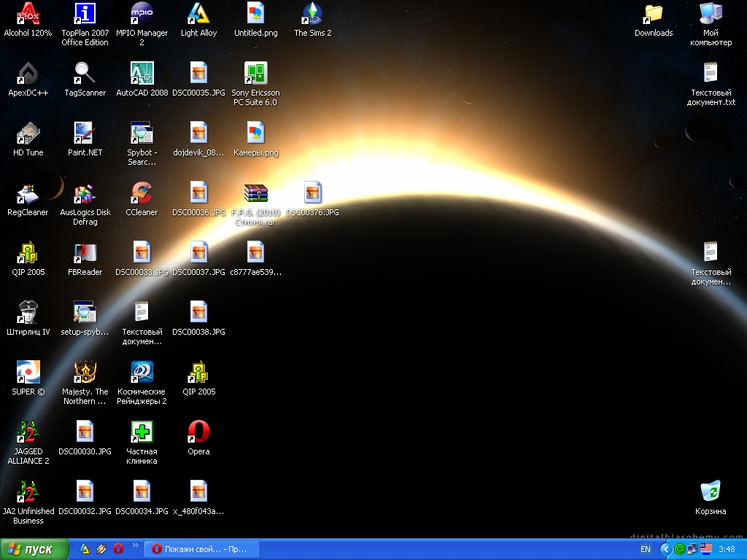
Task: Select the Мой компьютер icon
Action: (x=710, y=14)
